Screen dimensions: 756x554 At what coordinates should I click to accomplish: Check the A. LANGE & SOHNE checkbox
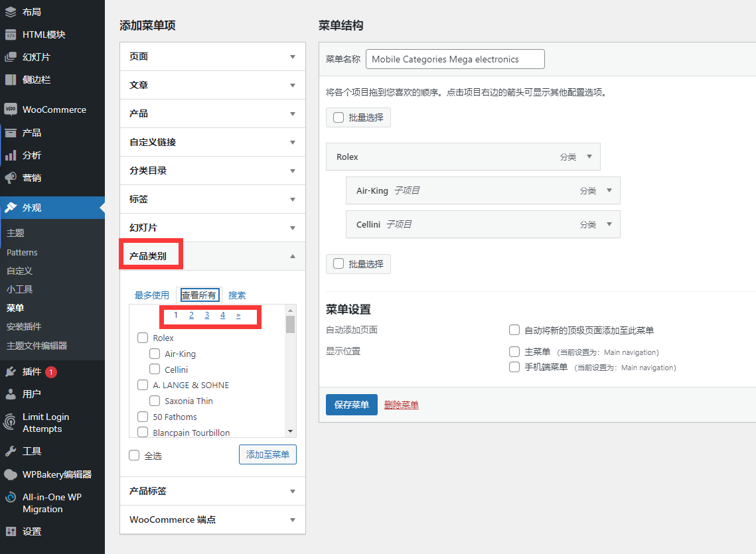tap(143, 385)
